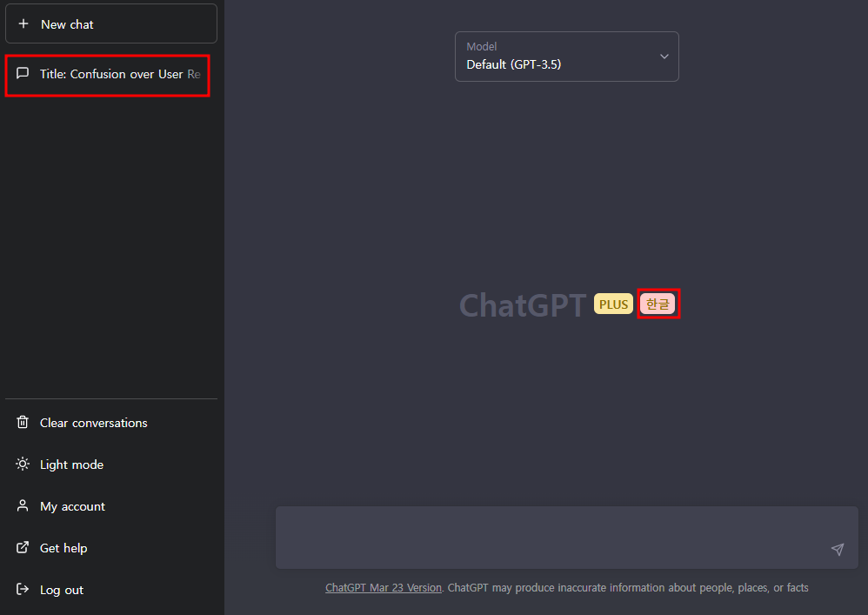Click the plus icon beside New chat
The height and width of the screenshot is (615, 868).
tap(23, 23)
